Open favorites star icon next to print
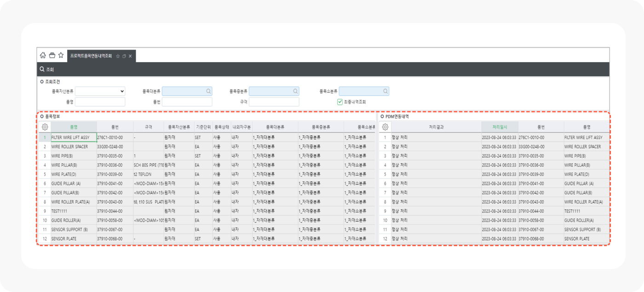644x292 pixels. tap(61, 56)
